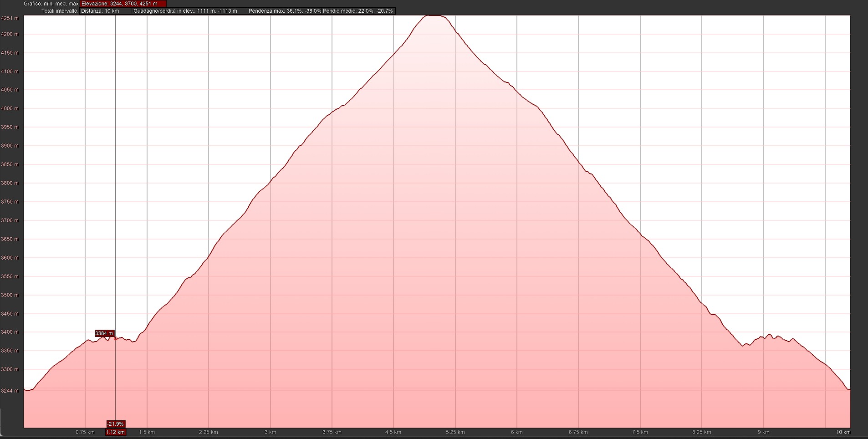Click the 7.5 km axis label
Viewport: 868px width, 439px height.
pyautogui.click(x=640, y=432)
